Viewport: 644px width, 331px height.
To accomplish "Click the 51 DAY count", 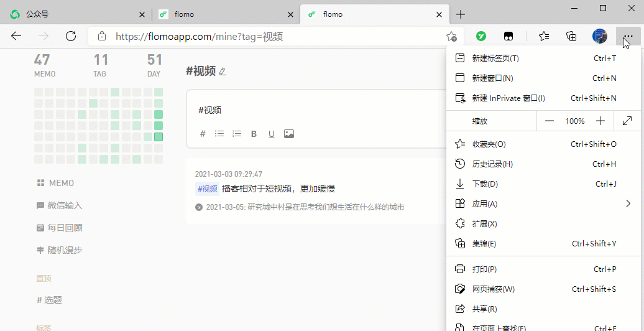I will 154,66.
